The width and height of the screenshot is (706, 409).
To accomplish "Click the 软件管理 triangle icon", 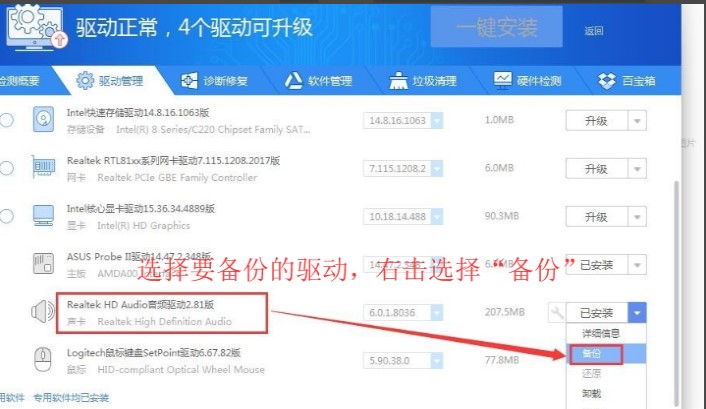I will pyautogui.click(x=294, y=81).
